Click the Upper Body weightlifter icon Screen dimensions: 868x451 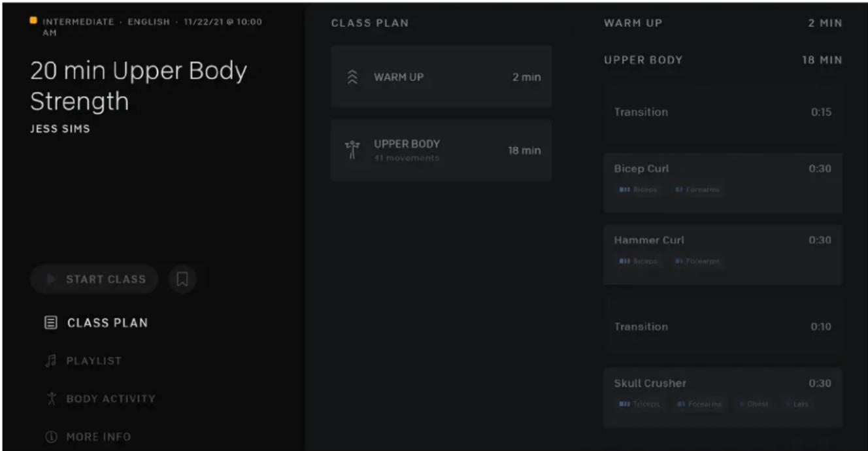tap(352, 150)
